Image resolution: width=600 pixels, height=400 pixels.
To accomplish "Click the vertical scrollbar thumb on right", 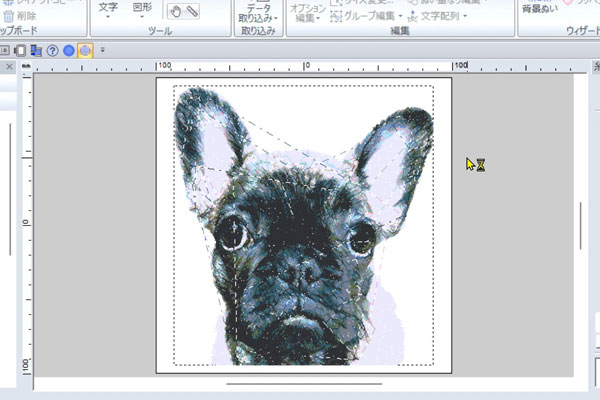I will (x=581, y=225).
